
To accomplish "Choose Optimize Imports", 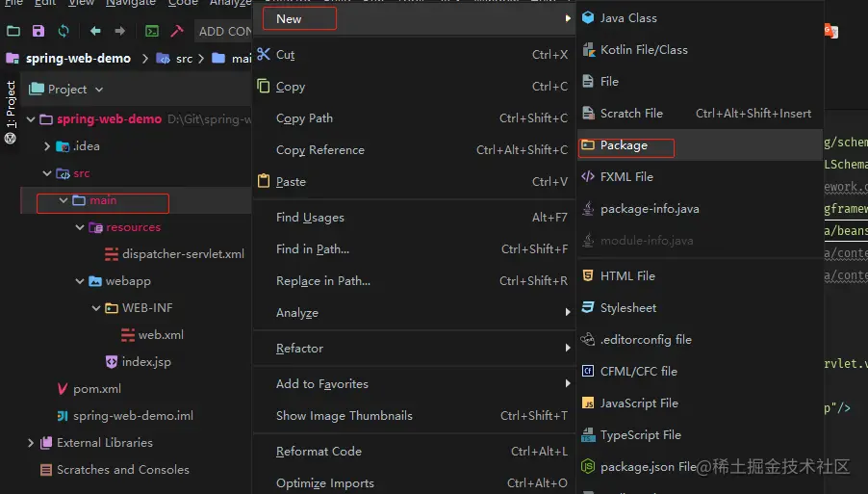I will (414, 482).
